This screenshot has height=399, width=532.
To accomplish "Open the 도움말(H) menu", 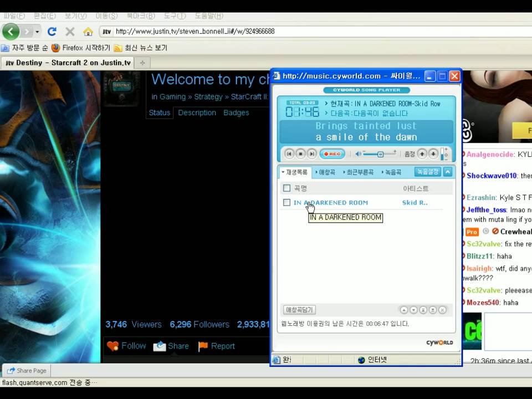I will 209,16.
